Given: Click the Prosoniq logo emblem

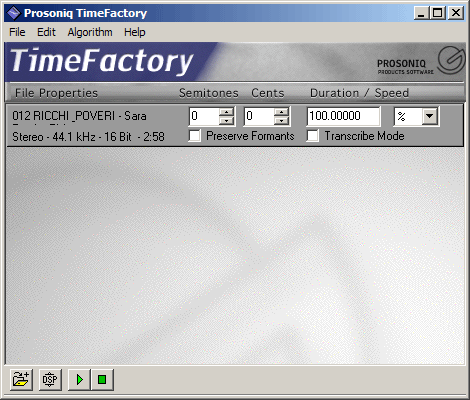Looking at the screenshot, I should 451,60.
